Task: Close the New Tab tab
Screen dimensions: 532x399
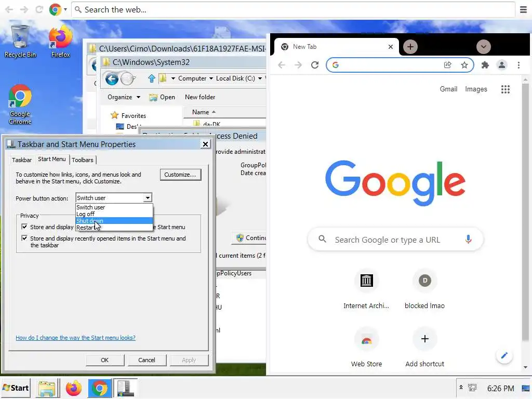Action: pos(391,47)
